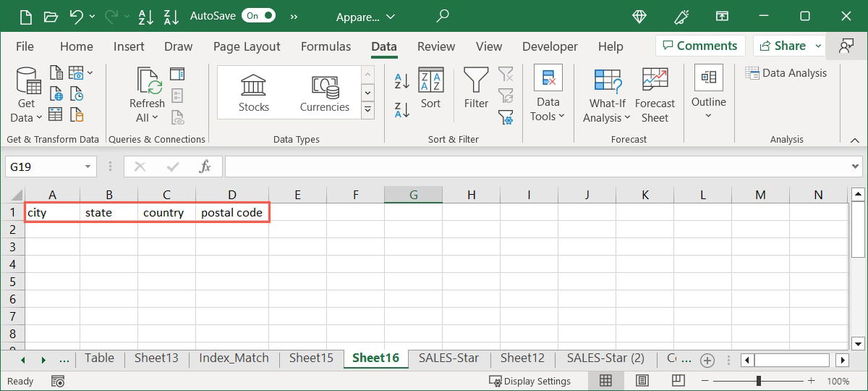Open the Formulas ribbon tab
Image resolution: width=868 pixels, height=391 pixels.
(x=325, y=46)
